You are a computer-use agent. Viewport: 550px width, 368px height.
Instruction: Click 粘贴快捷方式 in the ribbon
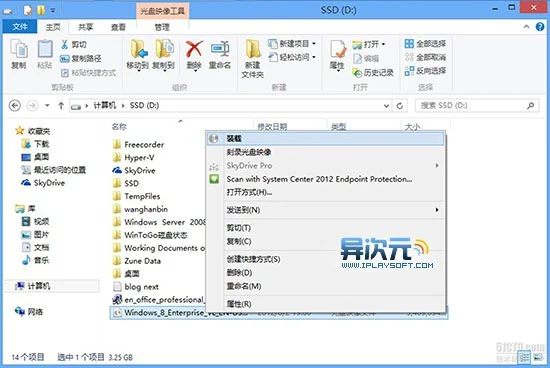click(88, 73)
